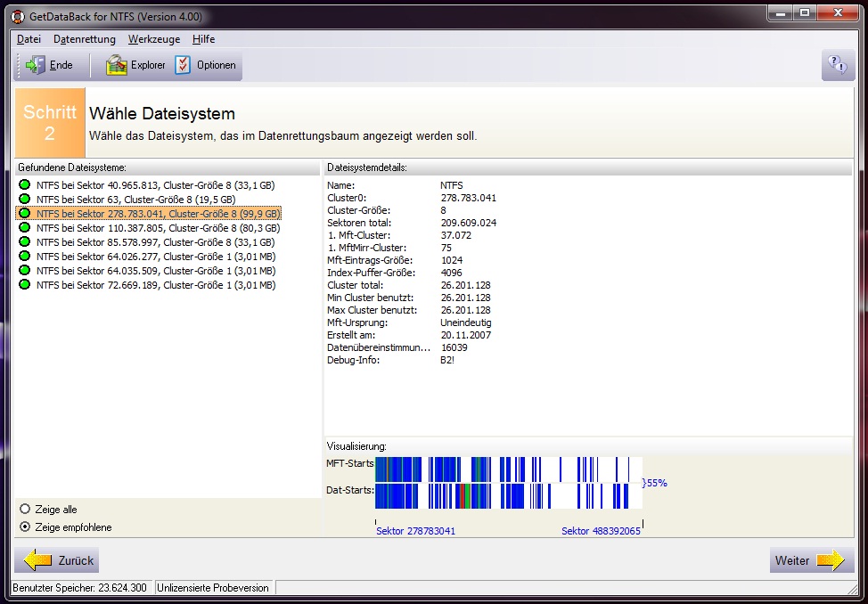Open Explorer via its toolbar icon
Screen dimensions: 868x604
tap(117, 65)
